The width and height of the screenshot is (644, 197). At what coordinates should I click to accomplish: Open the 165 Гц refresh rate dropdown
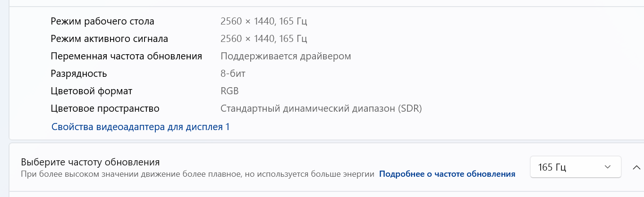[576, 167]
